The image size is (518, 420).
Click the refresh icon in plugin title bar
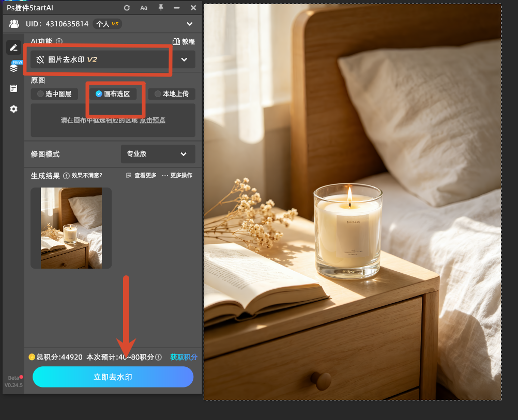127,8
